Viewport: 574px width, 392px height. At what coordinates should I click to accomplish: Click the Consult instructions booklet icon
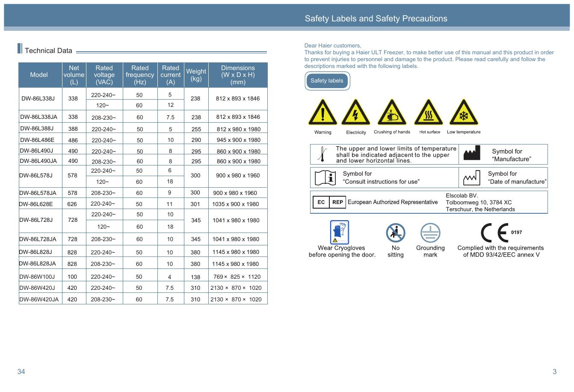(x=325, y=178)
